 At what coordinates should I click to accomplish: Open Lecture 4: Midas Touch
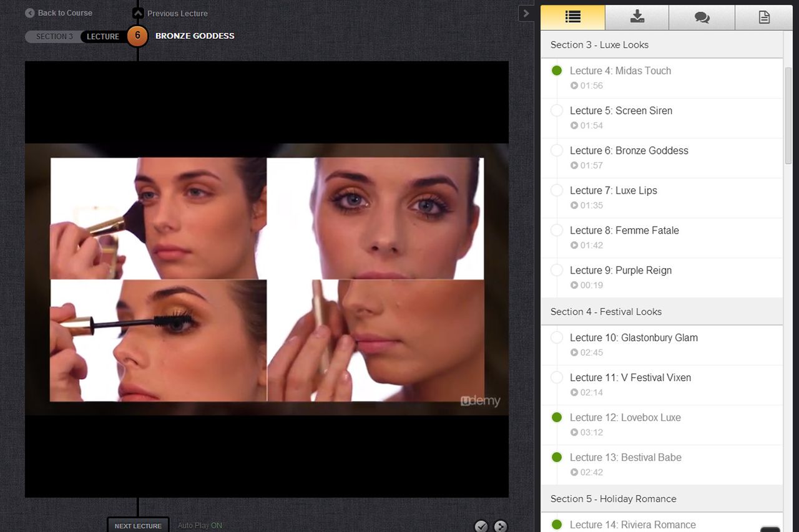[x=620, y=70]
